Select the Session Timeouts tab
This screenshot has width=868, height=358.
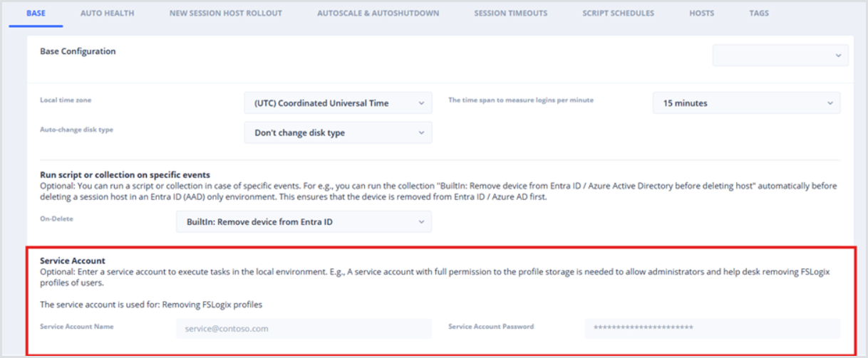coord(510,13)
